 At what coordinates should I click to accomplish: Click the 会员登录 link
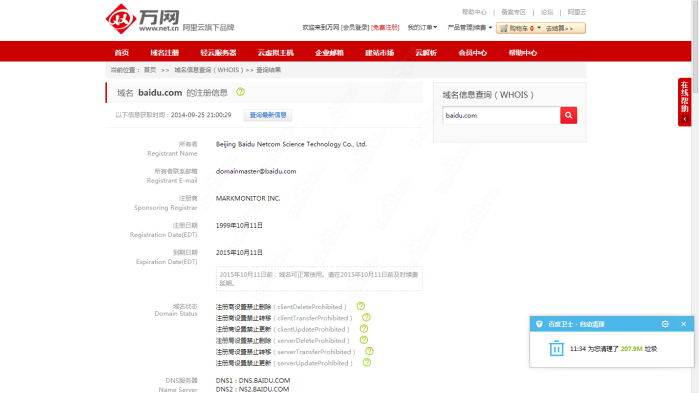[x=355, y=28]
